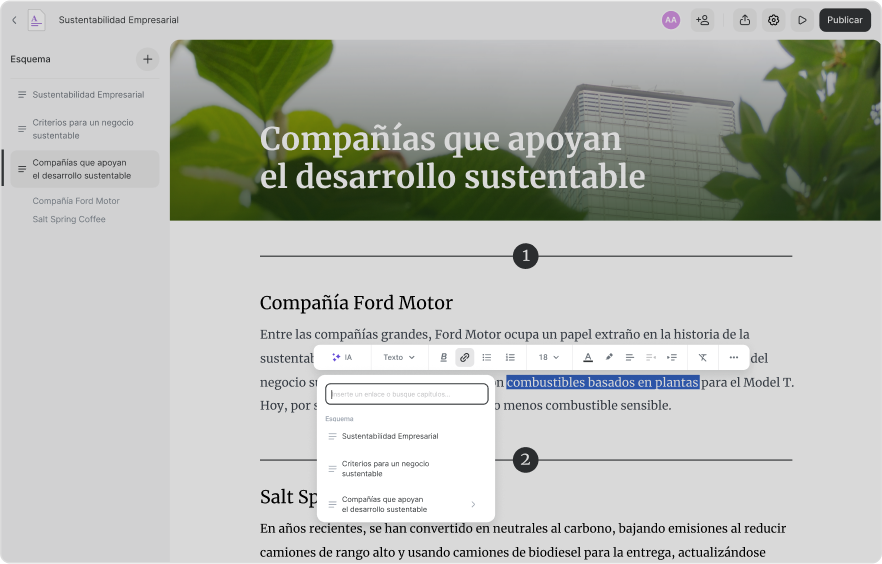Screen dimensions: 882x564
Task: Go to Compañía Ford Motor subsection in sidebar
Action: pyautogui.click(x=76, y=201)
